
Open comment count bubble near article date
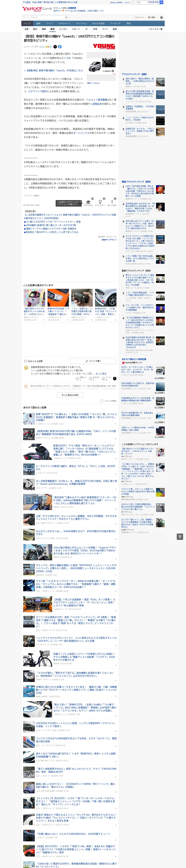pyautogui.click(x=42, y=47)
